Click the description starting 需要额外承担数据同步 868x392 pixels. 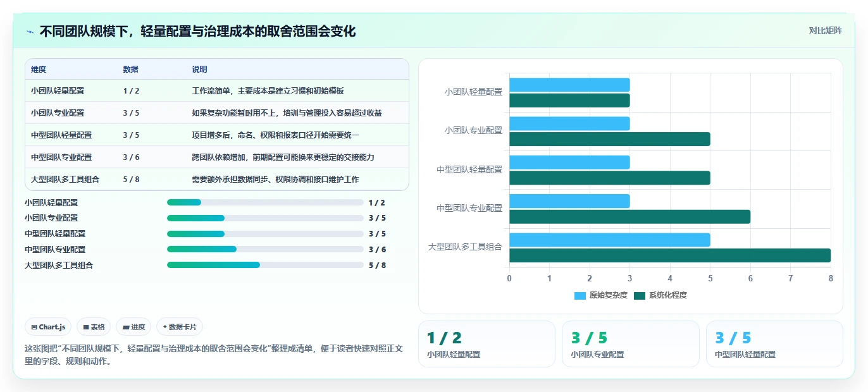tap(275, 180)
